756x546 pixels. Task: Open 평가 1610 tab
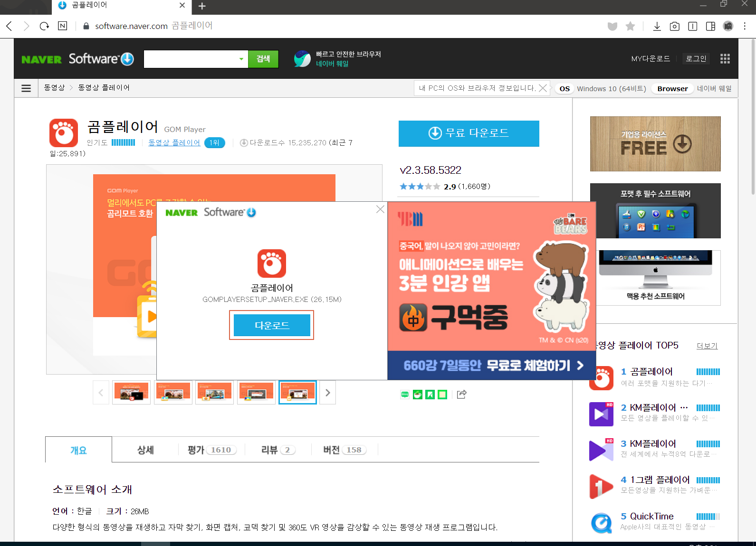point(212,450)
